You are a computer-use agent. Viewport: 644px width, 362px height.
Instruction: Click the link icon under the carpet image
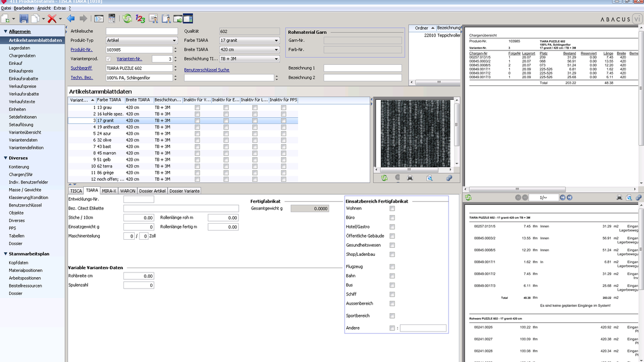pos(449,178)
